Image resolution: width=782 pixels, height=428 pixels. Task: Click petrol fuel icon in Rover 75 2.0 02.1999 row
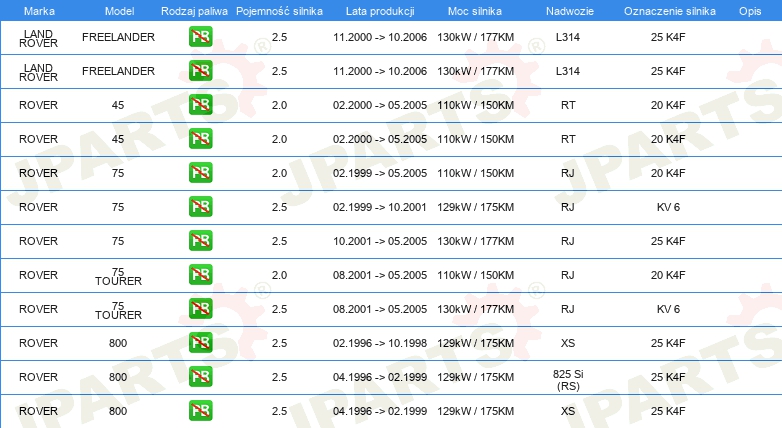coord(200,173)
